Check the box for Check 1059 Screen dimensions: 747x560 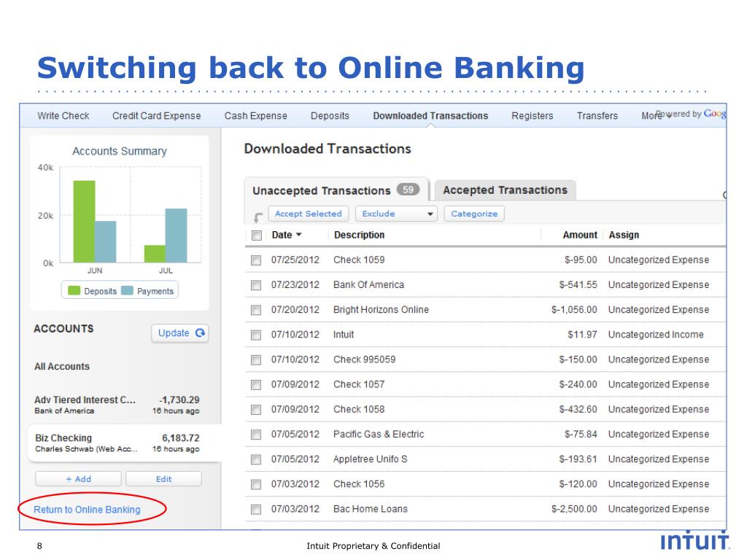pos(256,260)
